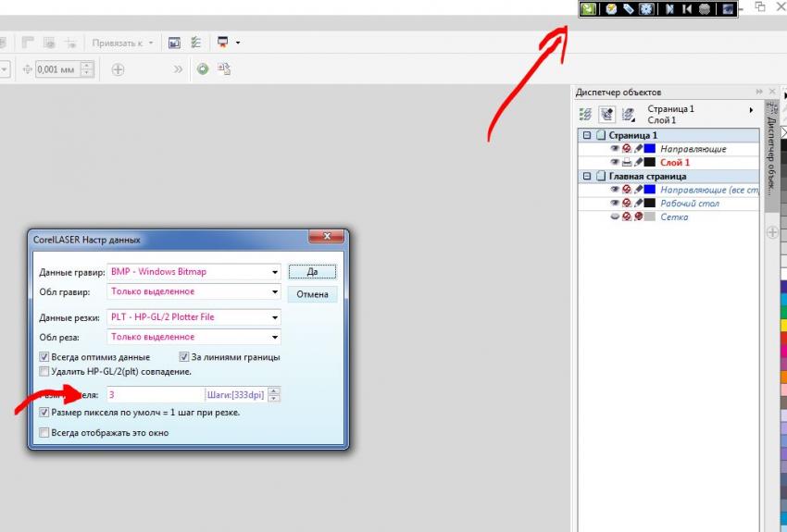
Task: Click the plus circle icon beside nudge field
Action: (118, 69)
